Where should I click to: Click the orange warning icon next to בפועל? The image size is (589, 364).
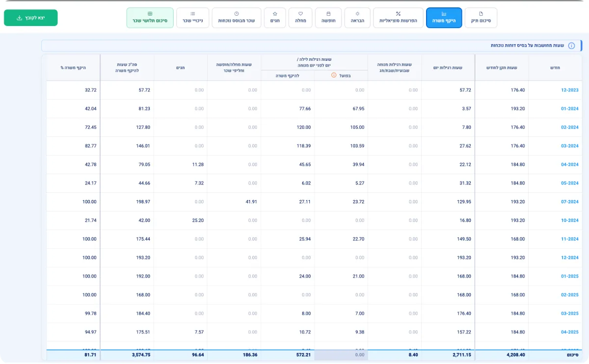334,75
